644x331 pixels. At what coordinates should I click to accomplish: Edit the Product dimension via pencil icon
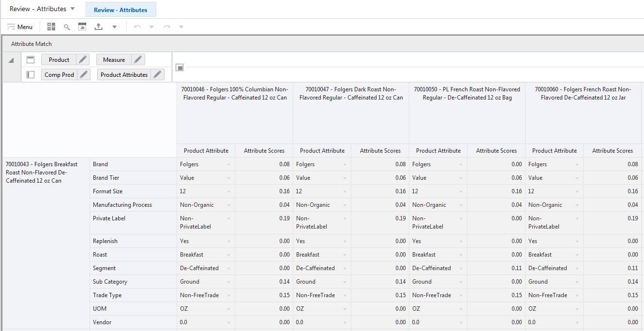point(83,60)
